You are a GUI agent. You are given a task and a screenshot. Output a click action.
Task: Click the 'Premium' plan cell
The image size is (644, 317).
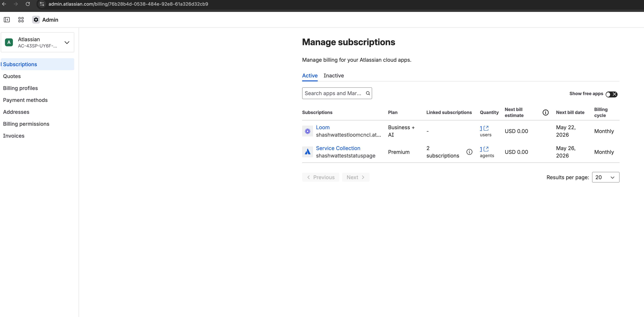[399, 152]
